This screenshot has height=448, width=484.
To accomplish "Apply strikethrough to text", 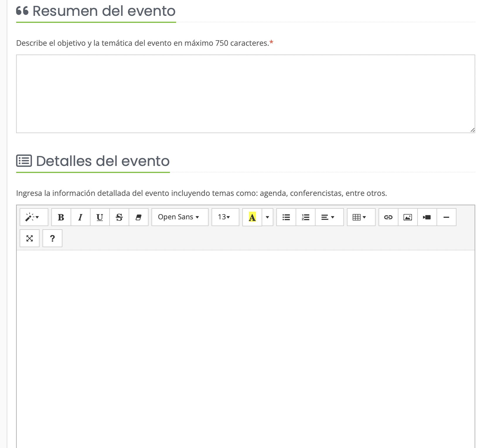I will point(119,217).
